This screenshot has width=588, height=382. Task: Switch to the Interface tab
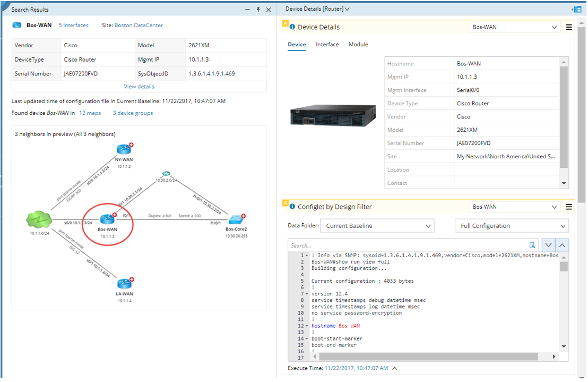click(327, 45)
